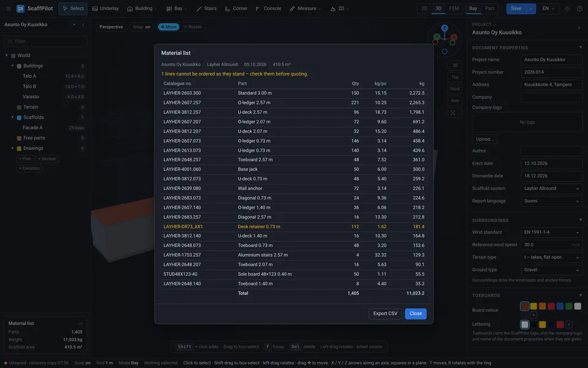This screenshot has height=368, width=588.
Task: Switch to Move mode
Action: click(x=168, y=27)
